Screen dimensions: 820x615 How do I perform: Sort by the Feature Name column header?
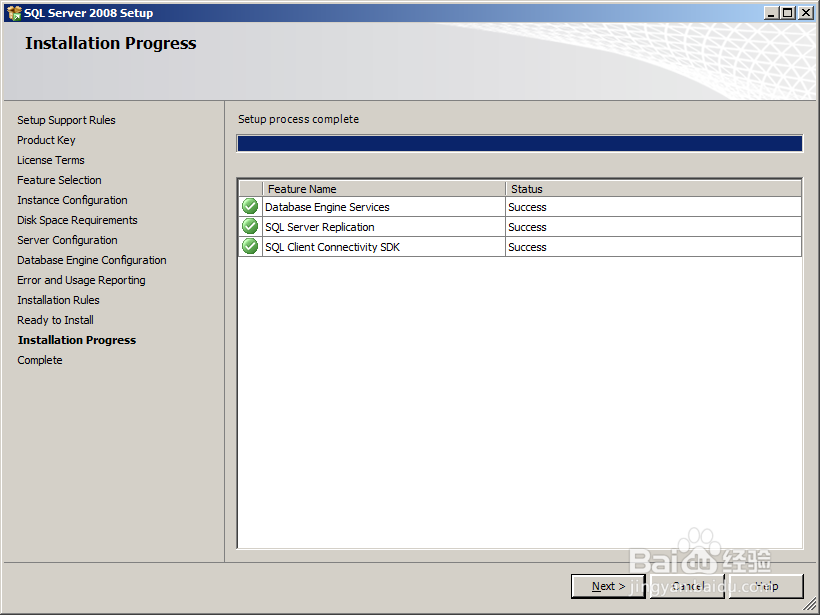pos(384,189)
